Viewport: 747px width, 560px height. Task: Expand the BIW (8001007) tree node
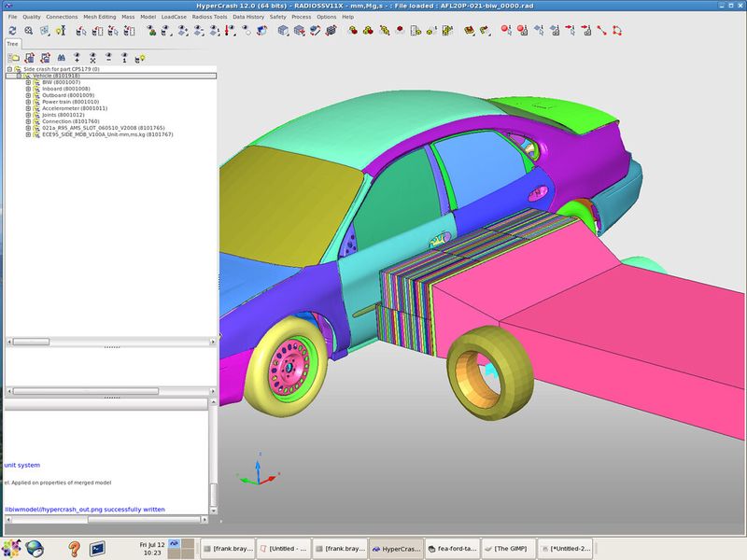coord(28,82)
